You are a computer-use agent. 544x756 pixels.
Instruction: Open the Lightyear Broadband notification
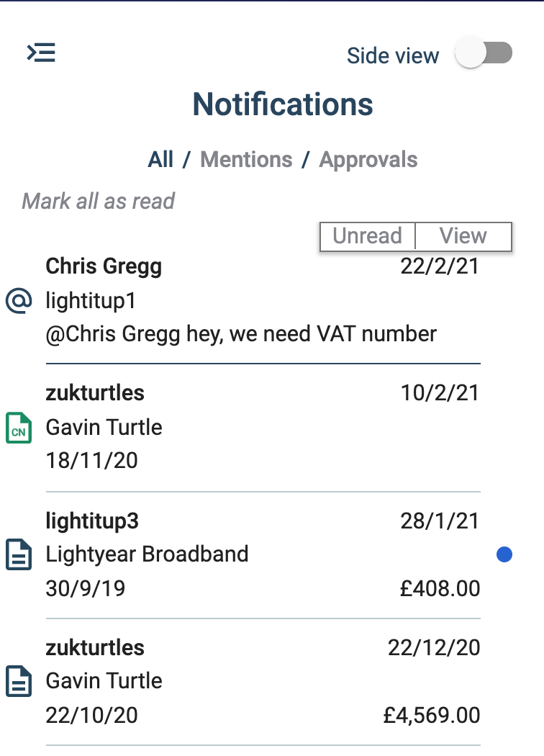148,554
